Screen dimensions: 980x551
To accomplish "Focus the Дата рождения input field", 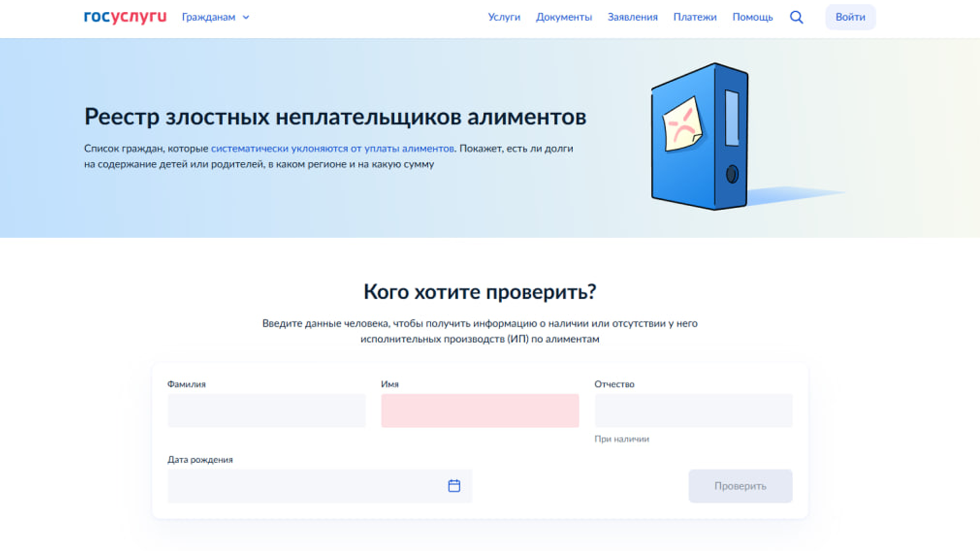I will pyautogui.click(x=320, y=486).
